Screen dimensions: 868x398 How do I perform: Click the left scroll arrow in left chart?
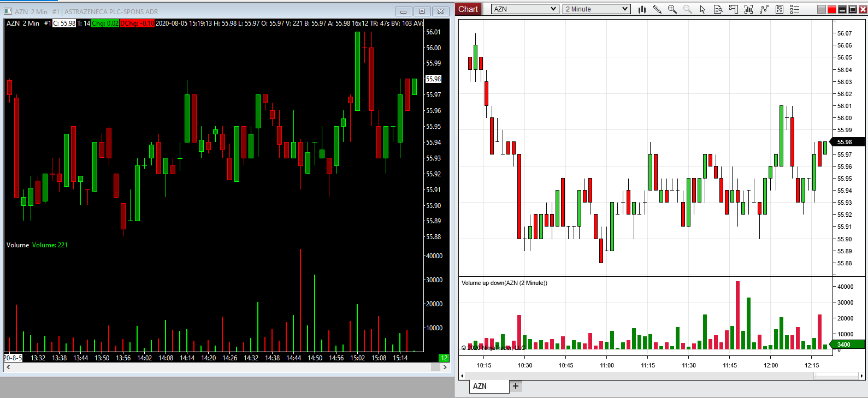(x=8, y=367)
